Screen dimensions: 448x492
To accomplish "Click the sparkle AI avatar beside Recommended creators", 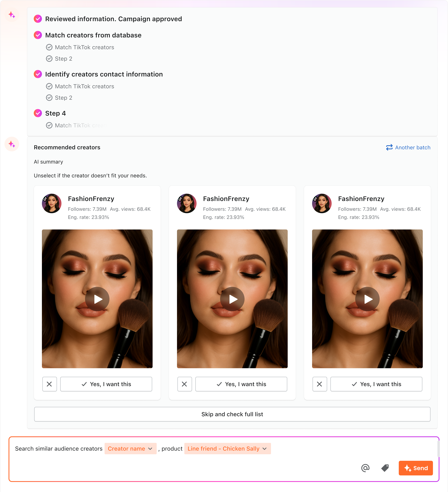I will (12, 144).
